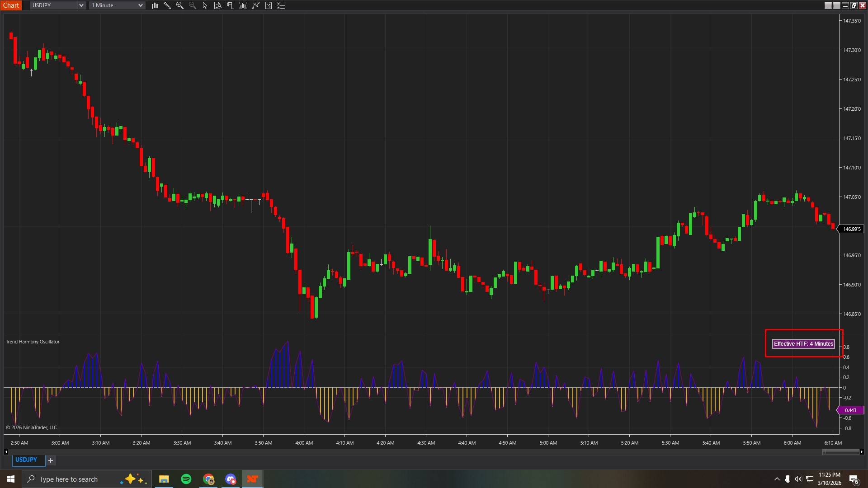Open the Strategies icon

255,5
